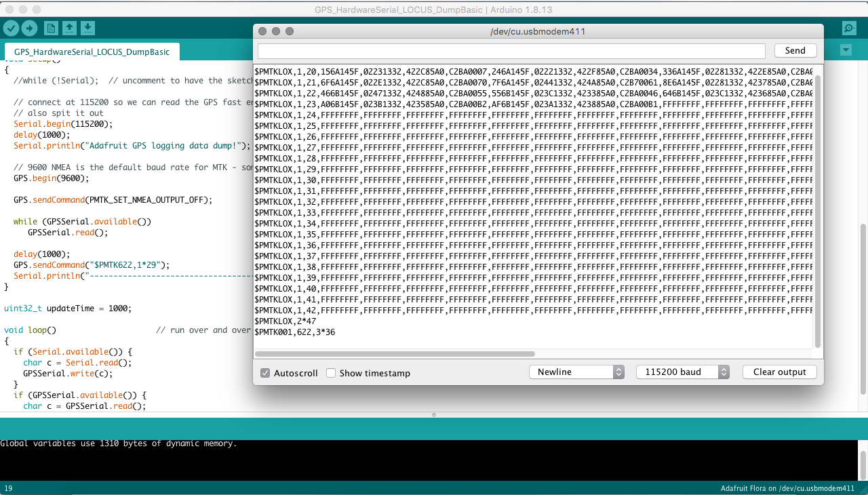
Task: Select the GPS_HardwareSerial_LOCUS_DumpBasic tab
Action: pos(91,51)
